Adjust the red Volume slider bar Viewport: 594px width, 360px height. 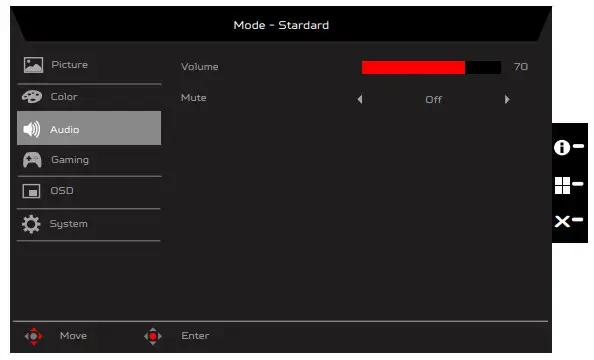pyautogui.click(x=431, y=67)
